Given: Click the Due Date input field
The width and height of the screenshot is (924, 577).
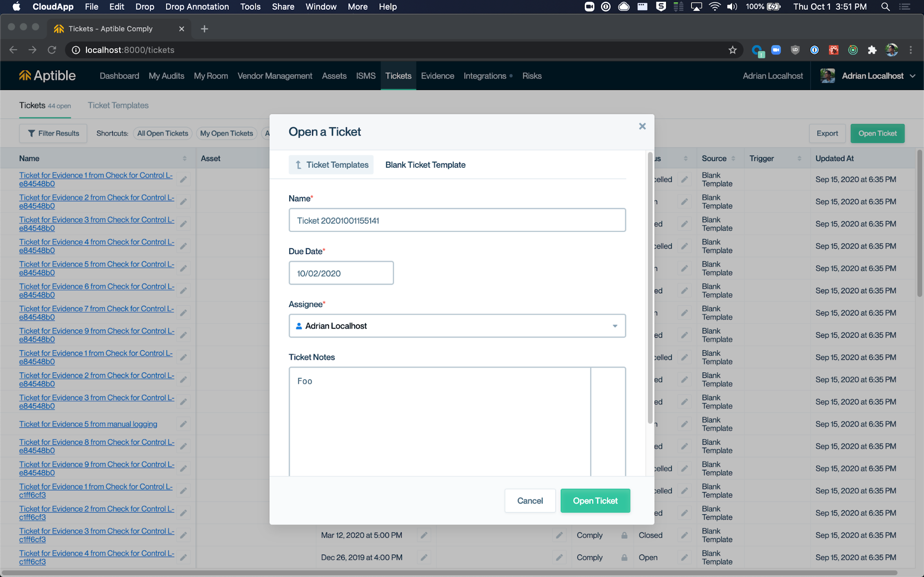Looking at the screenshot, I should pos(341,273).
